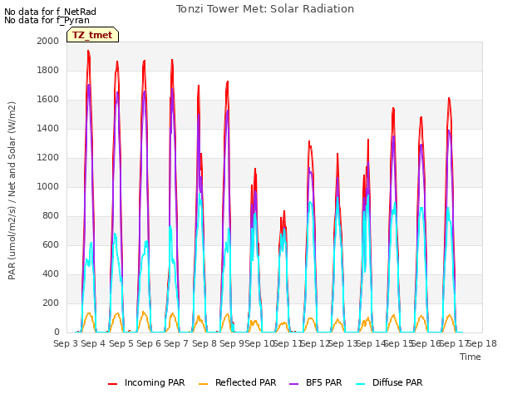Click the 'No data for f_NetRad' message
This screenshot has width=532, height=399.
point(50,12)
